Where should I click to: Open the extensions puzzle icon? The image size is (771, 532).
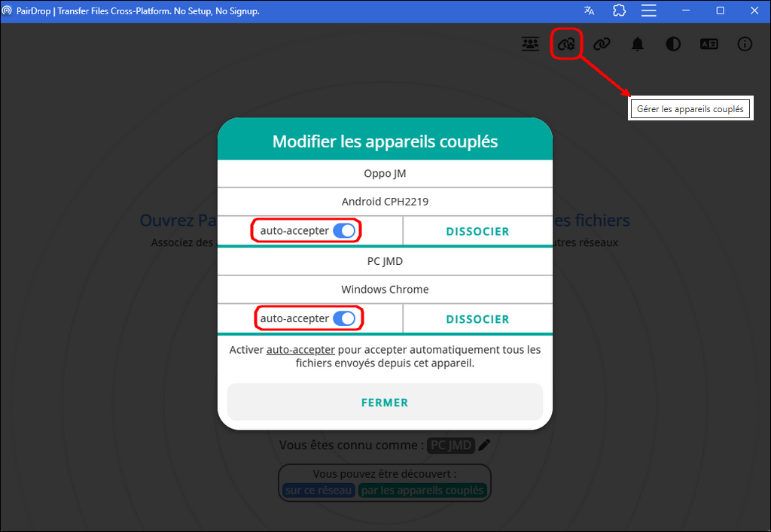point(619,11)
